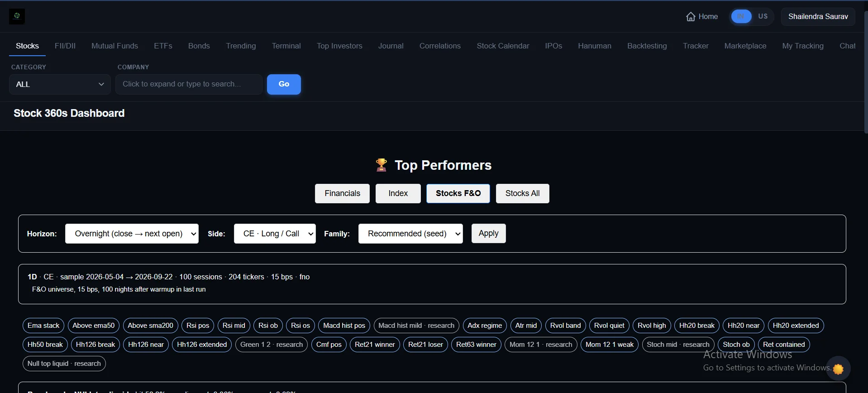Toggle the Rvol high filter chip
868x393 pixels.
click(652, 326)
